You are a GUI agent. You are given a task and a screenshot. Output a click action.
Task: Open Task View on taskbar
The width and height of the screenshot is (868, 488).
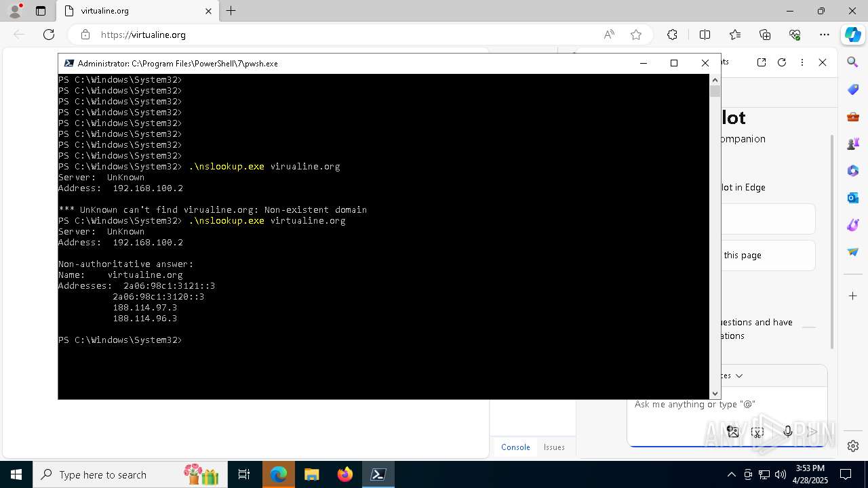(244, 474)
